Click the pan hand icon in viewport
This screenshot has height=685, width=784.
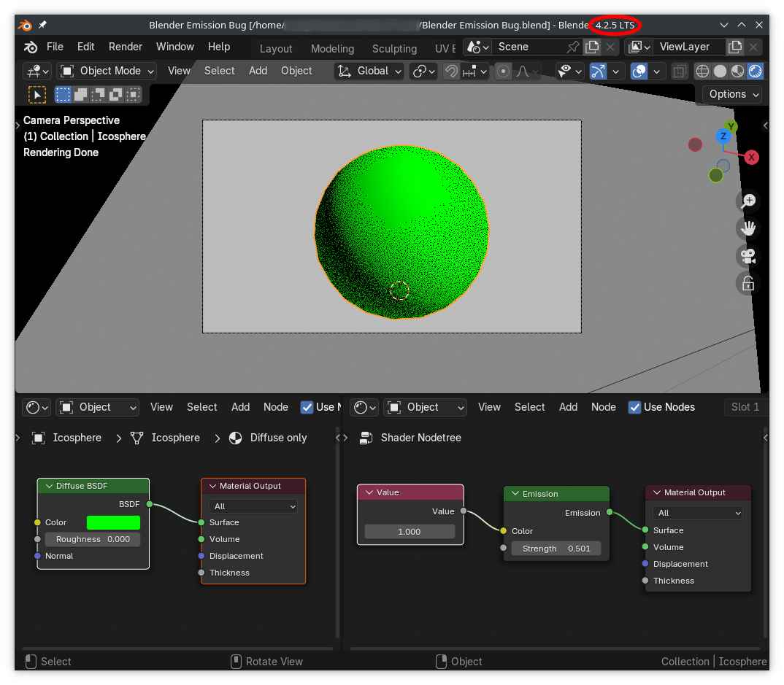748,229
